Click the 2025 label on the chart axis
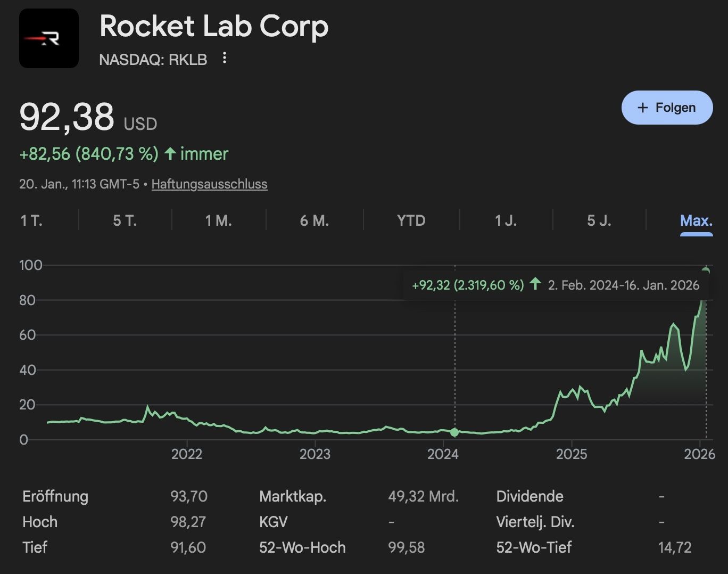728x574 pixels. pos(572,454)
